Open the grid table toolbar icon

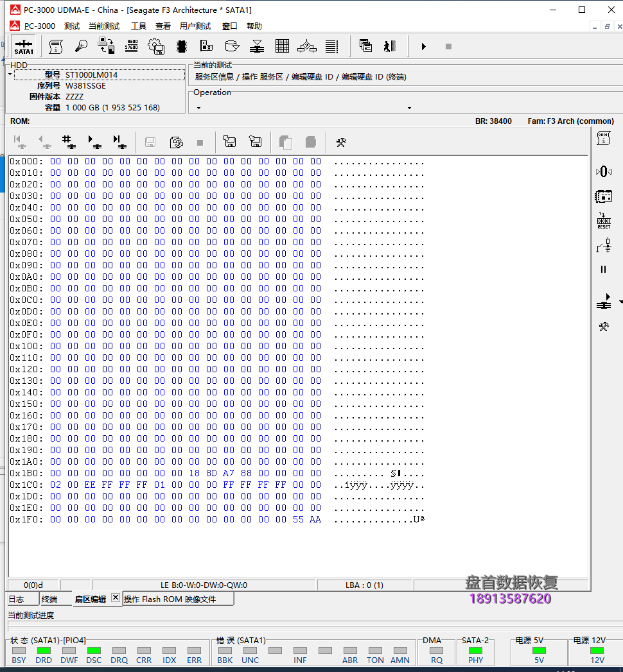282,46
